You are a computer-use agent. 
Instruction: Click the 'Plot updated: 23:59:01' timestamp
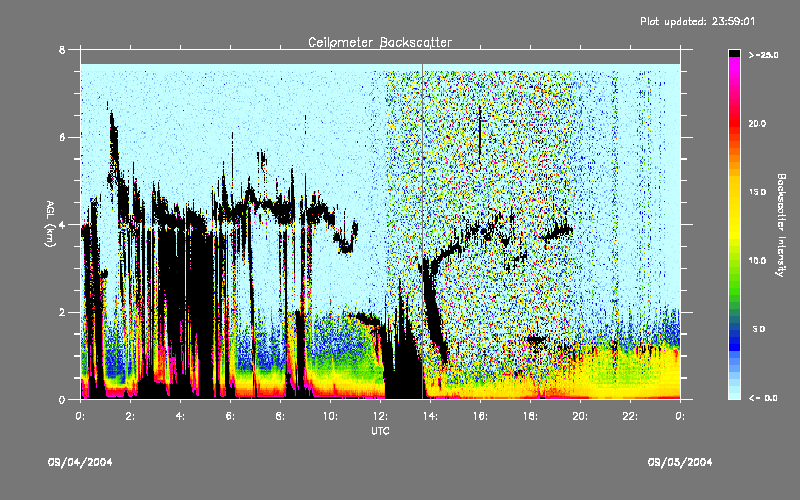click(x=697, y=21)
